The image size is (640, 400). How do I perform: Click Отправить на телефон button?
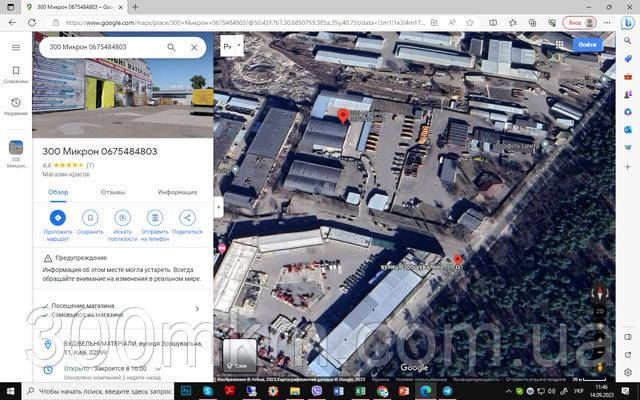tap(155, 225)
